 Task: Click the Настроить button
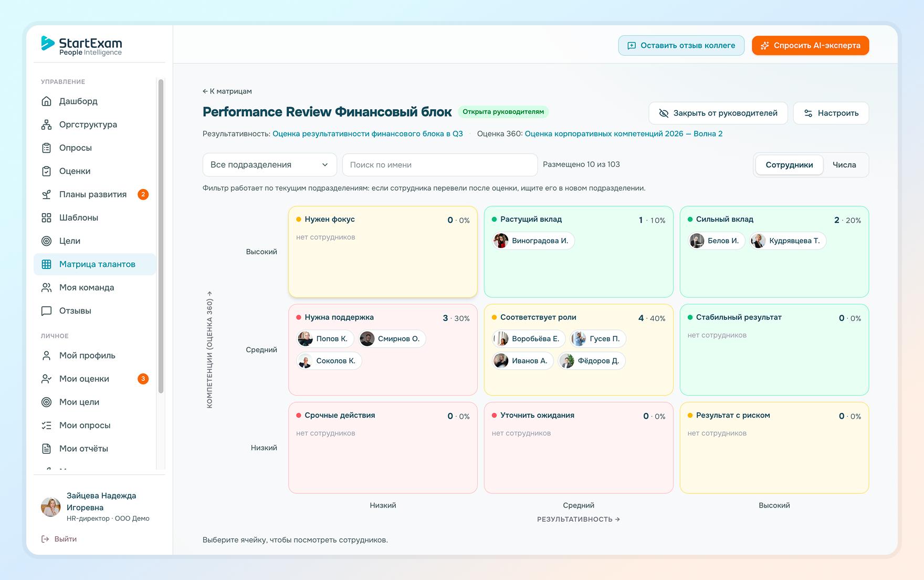(831, 113)
